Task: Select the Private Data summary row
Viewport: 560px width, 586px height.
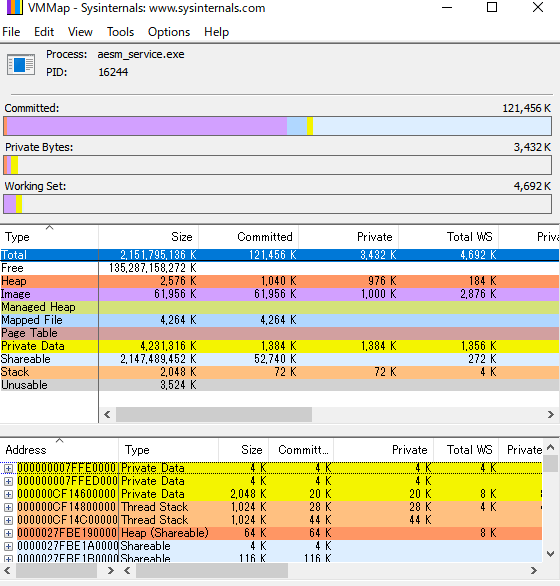Action: (x=280, y=346)
